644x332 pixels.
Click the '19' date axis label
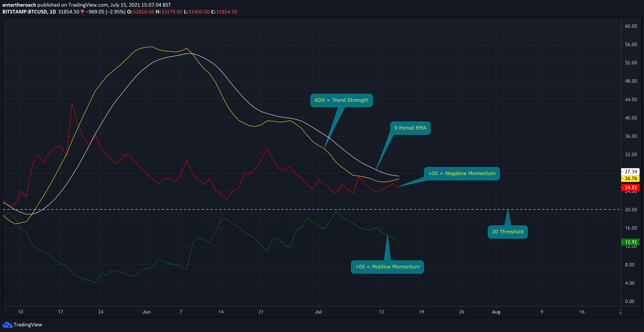(x=421, y=312)
